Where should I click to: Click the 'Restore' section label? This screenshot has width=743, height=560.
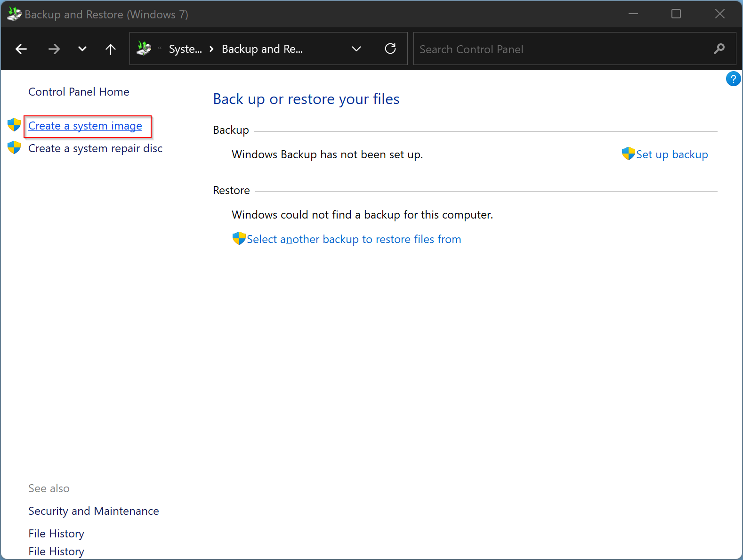(231, 190)
